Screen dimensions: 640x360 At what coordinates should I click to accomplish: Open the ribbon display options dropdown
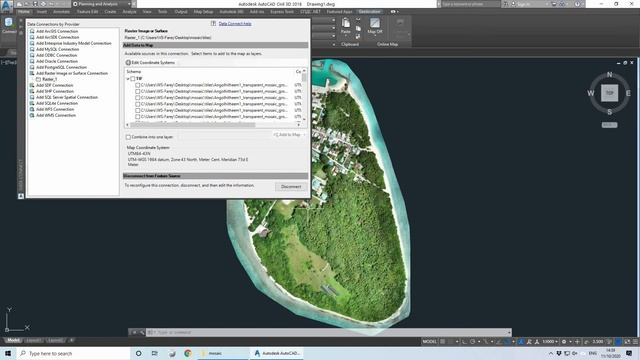tap(394, 12)
